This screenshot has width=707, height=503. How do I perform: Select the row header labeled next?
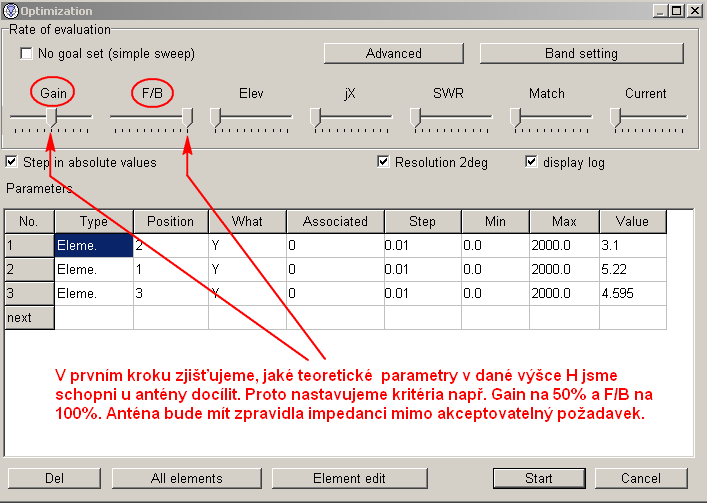click(x=29, y=317)
